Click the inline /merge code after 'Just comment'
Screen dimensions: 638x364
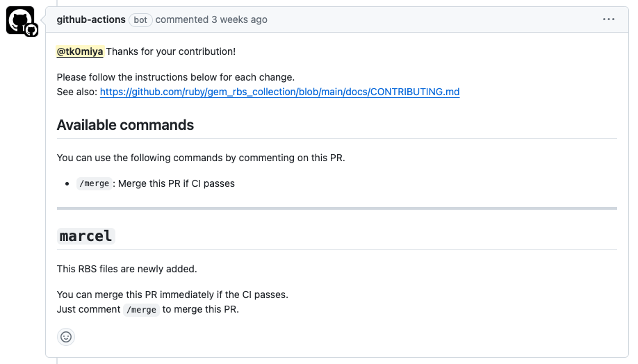point(141,310)
